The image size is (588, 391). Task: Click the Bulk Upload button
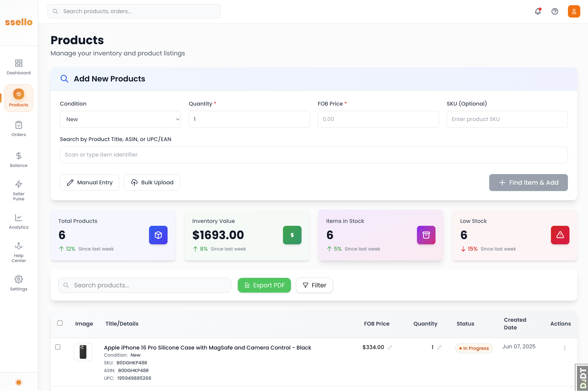(152, 183)
